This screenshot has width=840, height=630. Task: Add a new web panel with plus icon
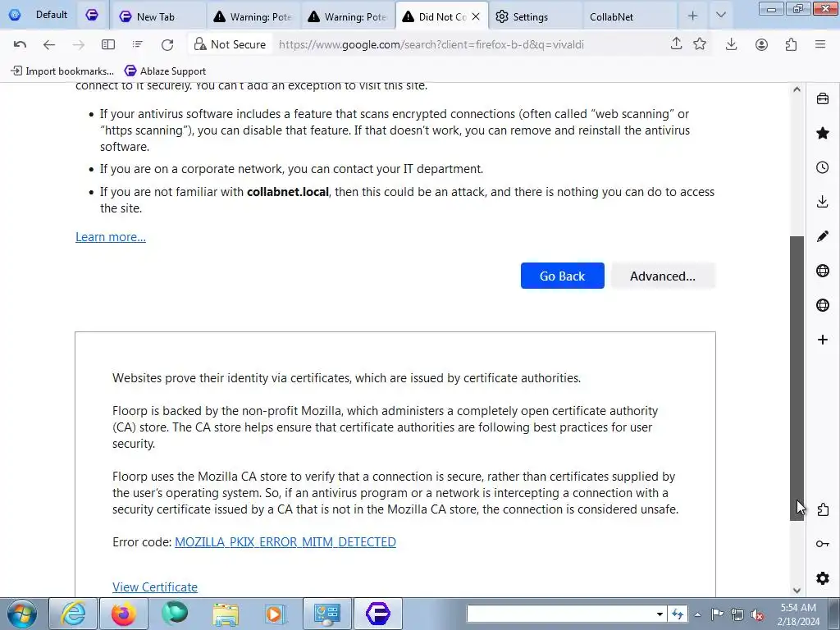click(823, 340)
